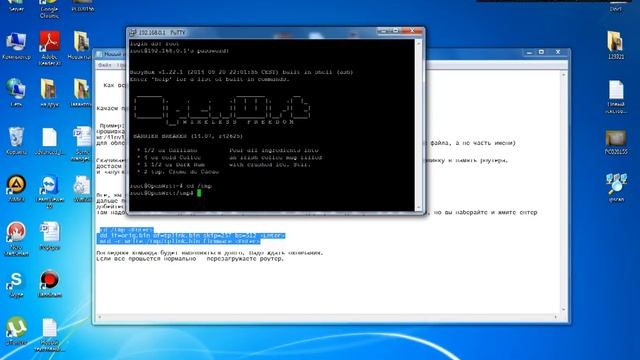Image resolution: width=640 pixels, height=360 pixels.
Task: Click the green terminal cursor in PuTTY
Action: click(x=199, y=193)
